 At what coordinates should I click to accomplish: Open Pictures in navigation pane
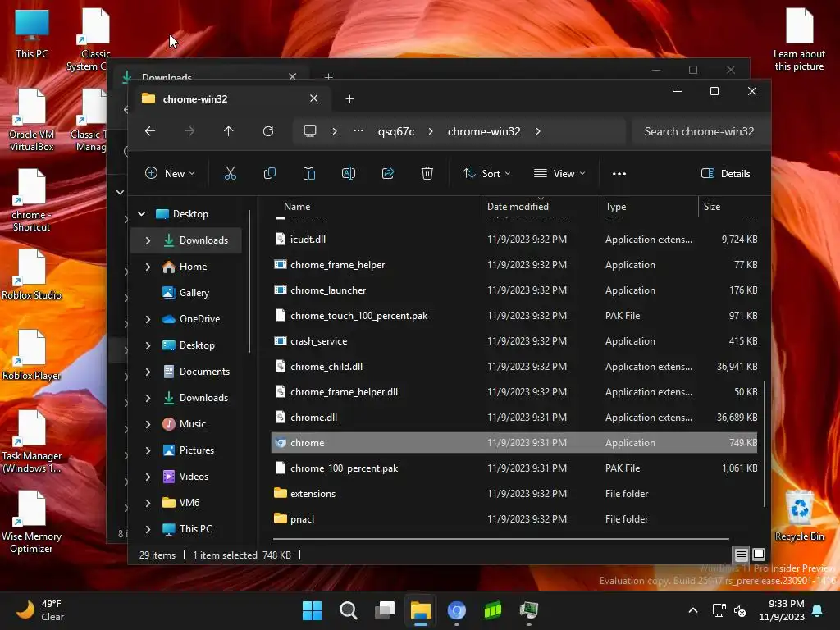[x=197, y=450]
